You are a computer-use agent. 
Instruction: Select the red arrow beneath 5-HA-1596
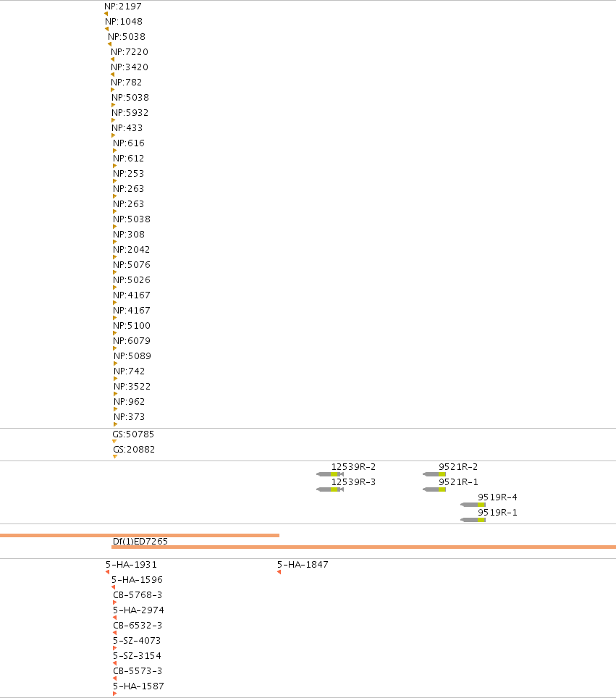tap(114, 587)
